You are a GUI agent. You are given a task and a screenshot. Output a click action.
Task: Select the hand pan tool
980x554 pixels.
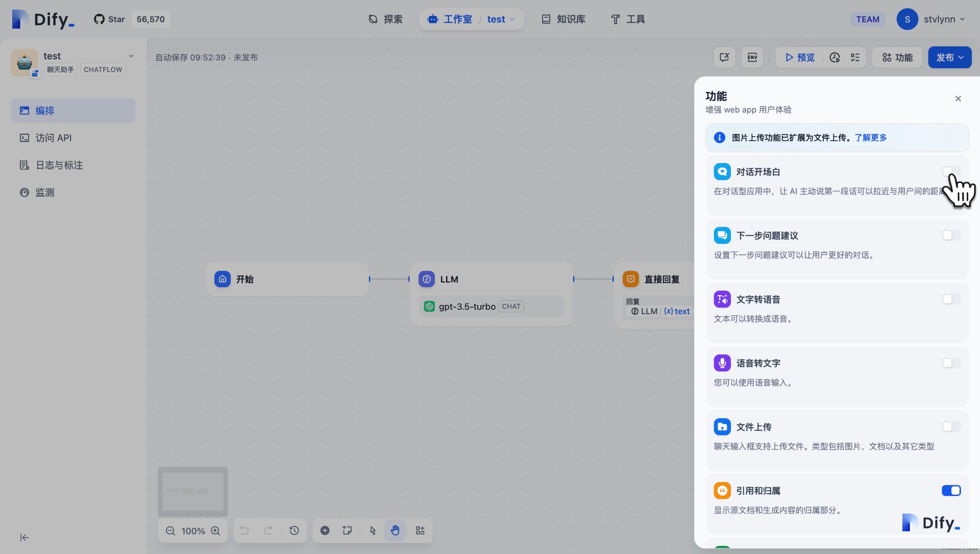pos(395,530)
